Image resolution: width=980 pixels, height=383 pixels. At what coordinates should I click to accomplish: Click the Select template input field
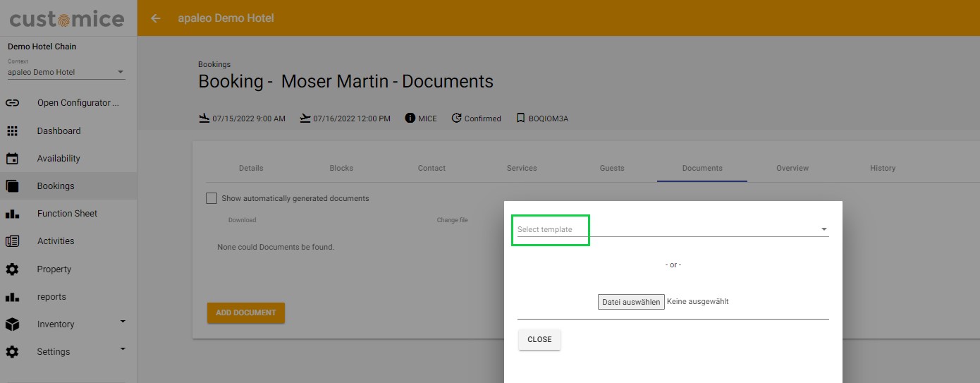(x=673, y=229)
